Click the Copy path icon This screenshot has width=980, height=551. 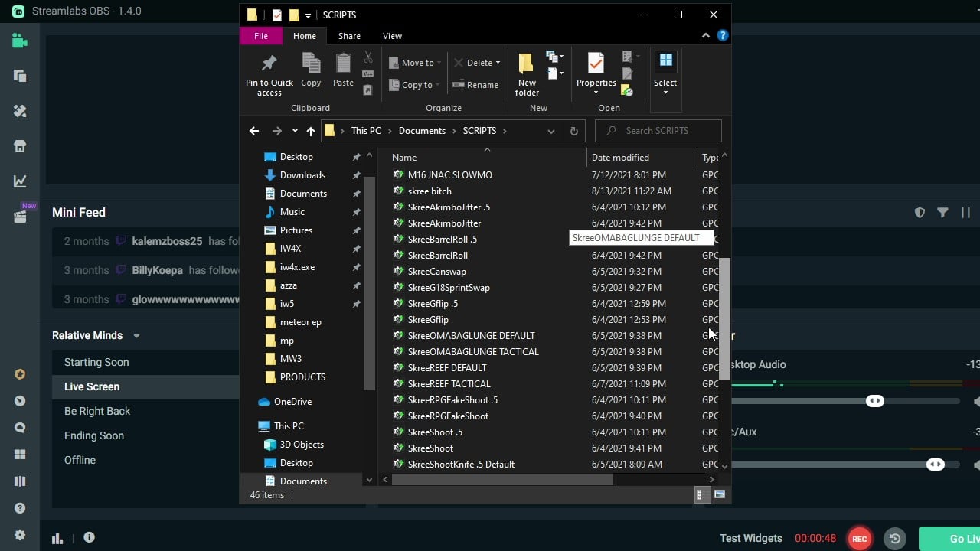pyautogui.click(x=368, y=73)
